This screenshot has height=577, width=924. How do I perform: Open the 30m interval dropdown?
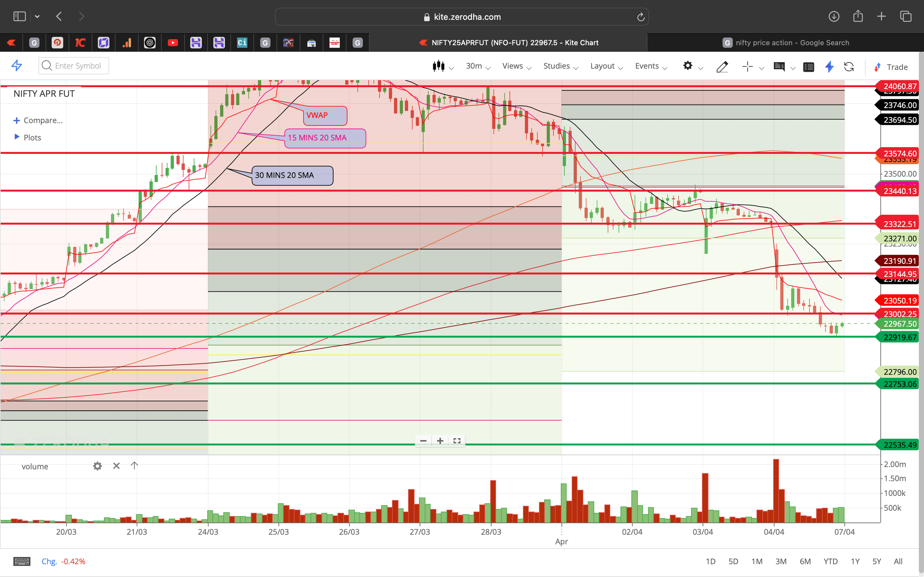[475, 66]
